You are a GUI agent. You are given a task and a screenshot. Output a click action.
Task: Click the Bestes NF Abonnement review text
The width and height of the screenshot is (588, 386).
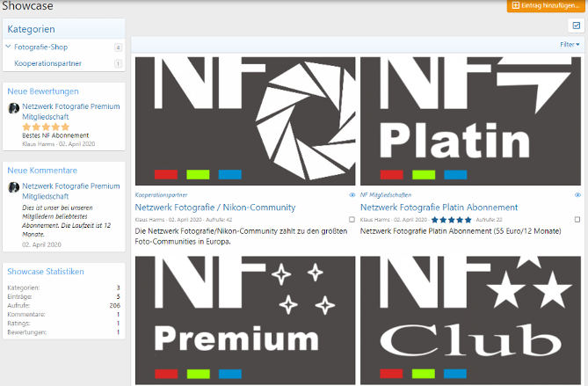click(x=55, y=135)
